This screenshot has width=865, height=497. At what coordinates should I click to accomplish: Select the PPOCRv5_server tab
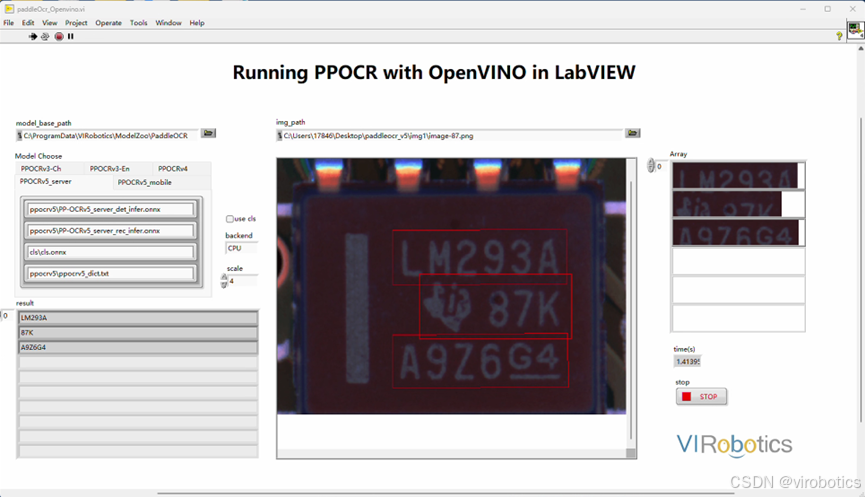(65, 182)
